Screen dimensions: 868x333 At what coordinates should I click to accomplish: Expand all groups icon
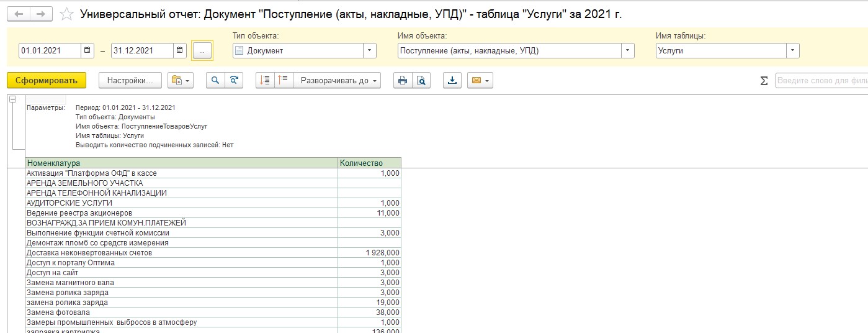(265, 80)
